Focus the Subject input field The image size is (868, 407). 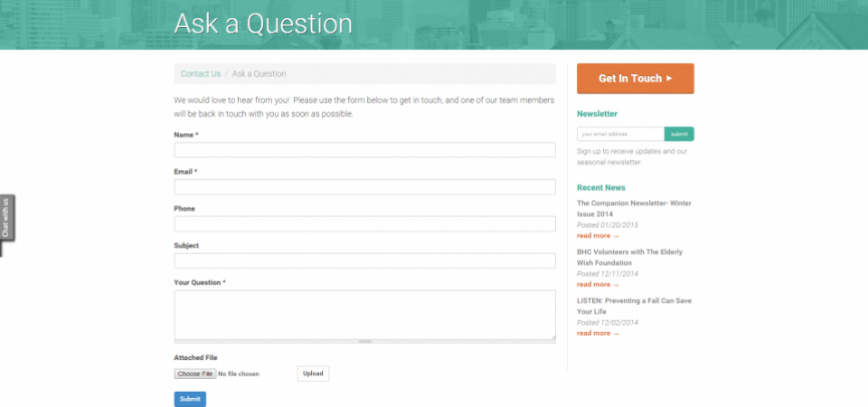pyautogui.click(x=364, y=260)
